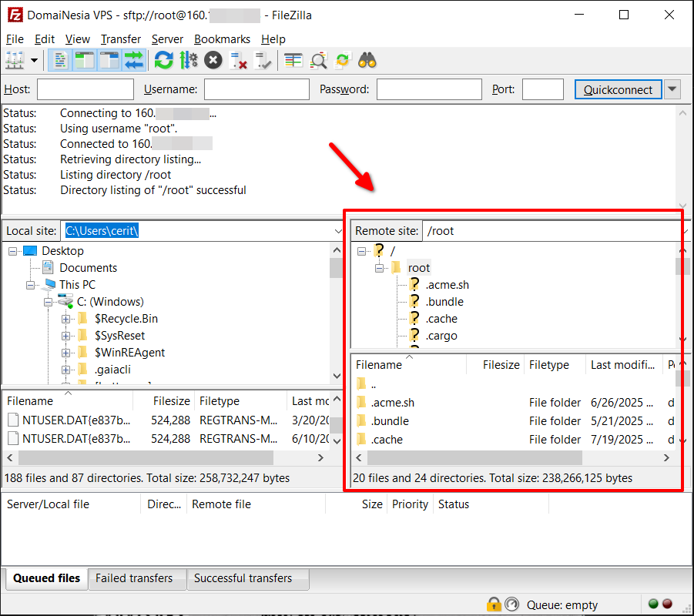Toggle synchronized browsing
Viewport: 694px width, 616px height.
click(x=343, y=60)
